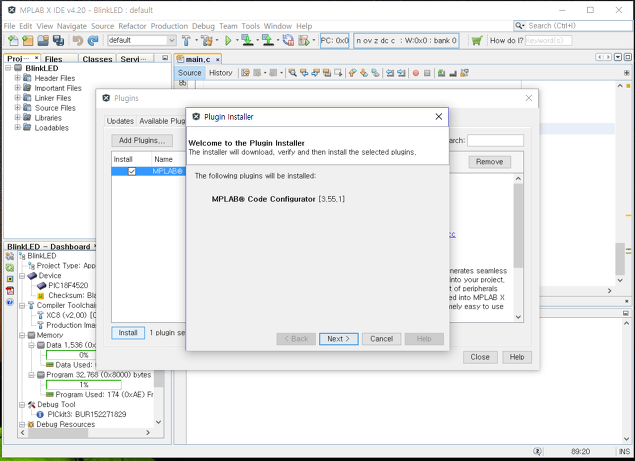Click Add Plugins button in Plugins window
The height and width of the screenshot is (461, 635).
(x=142, y=140)
